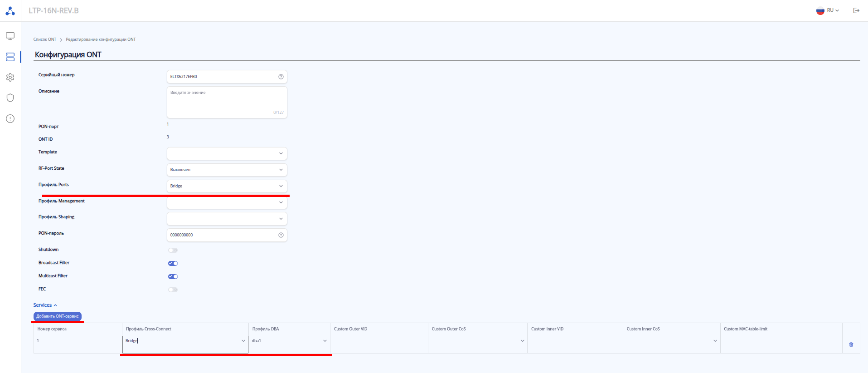Go to the Список ONT breadcrumb
868x373 pixels.
pyautogui.click(x=45, y=39)
